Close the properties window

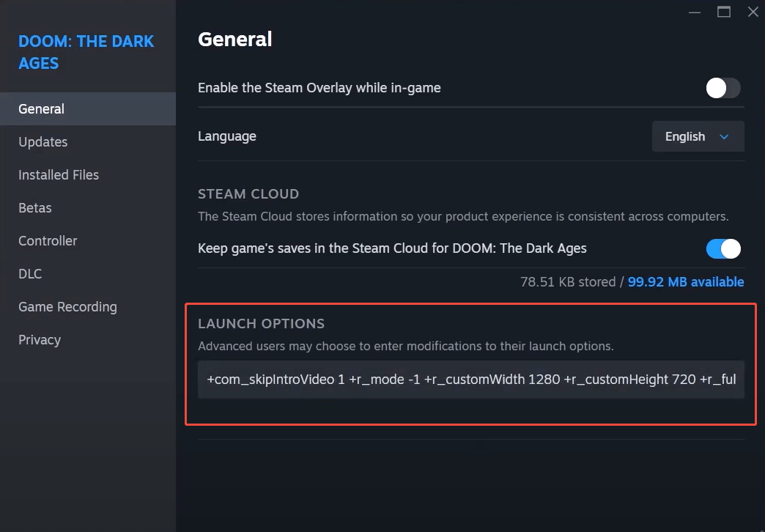753,12
